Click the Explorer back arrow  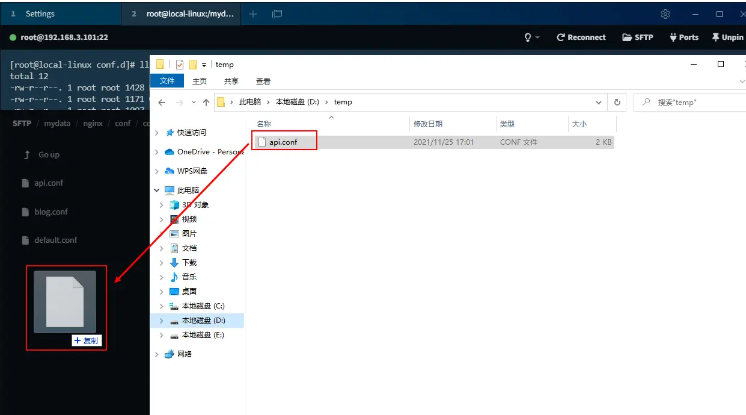pos(162,102)
